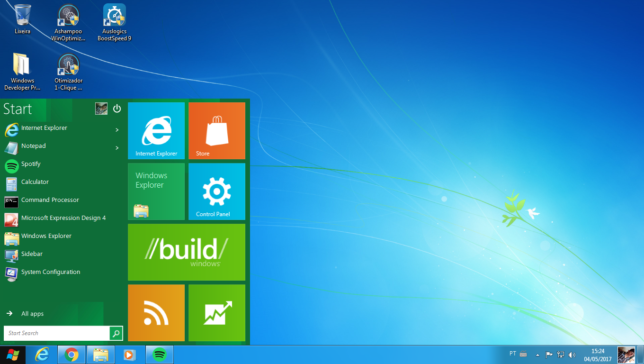Open Internet Explorer from the taskbar
Screen dimensions: 644x364
point(42,355)
